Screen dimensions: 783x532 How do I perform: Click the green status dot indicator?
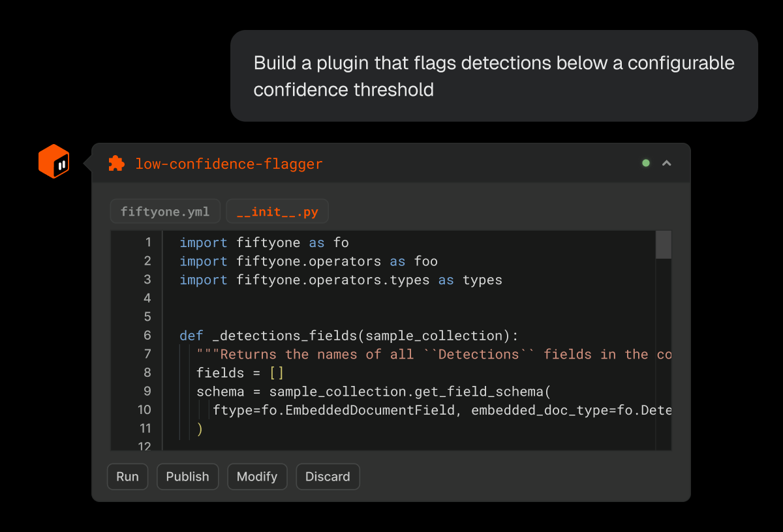pos(646,163)
